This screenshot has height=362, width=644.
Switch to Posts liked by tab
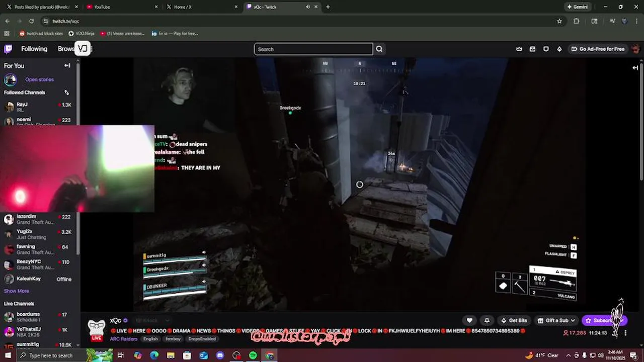40,7
